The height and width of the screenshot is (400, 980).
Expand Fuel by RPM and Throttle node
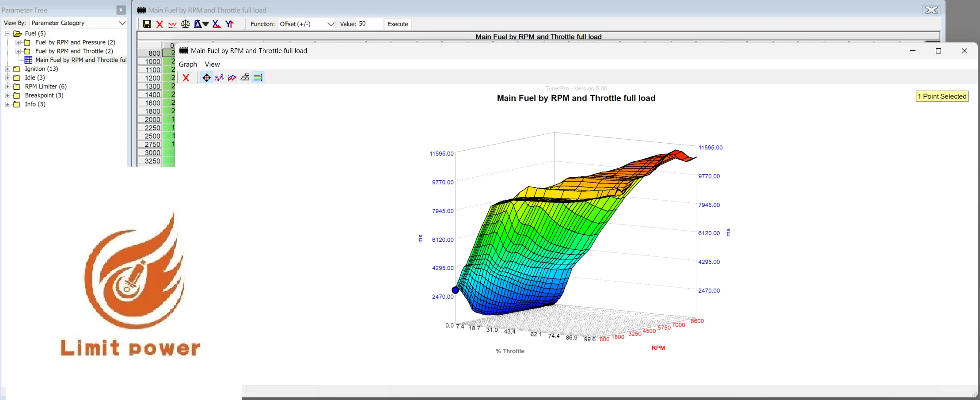(18, 51)
